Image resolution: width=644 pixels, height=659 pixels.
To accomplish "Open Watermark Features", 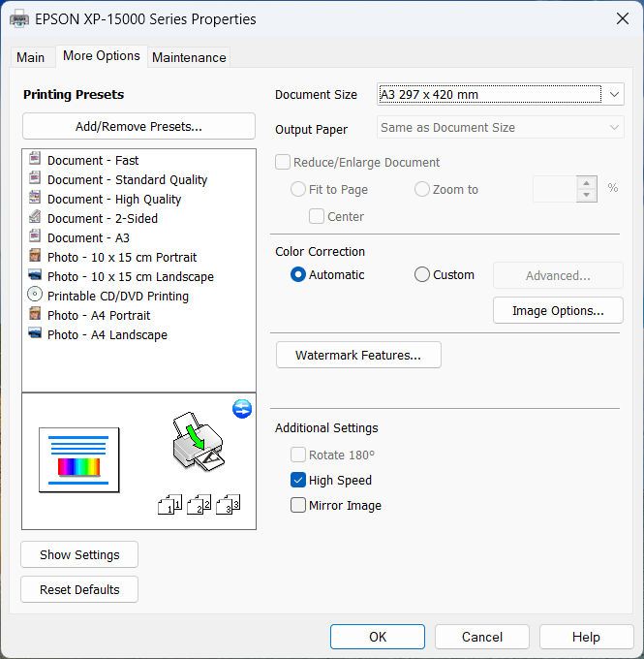I will point(358,355).
